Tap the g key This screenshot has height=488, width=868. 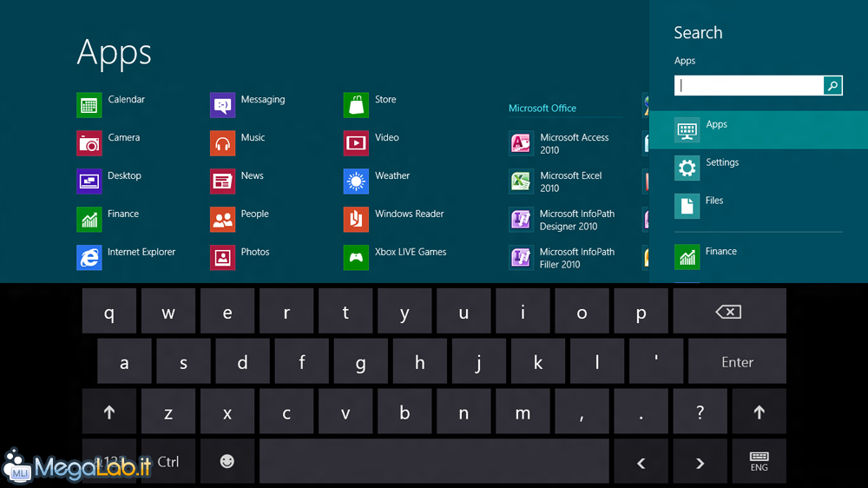point(360,362)
